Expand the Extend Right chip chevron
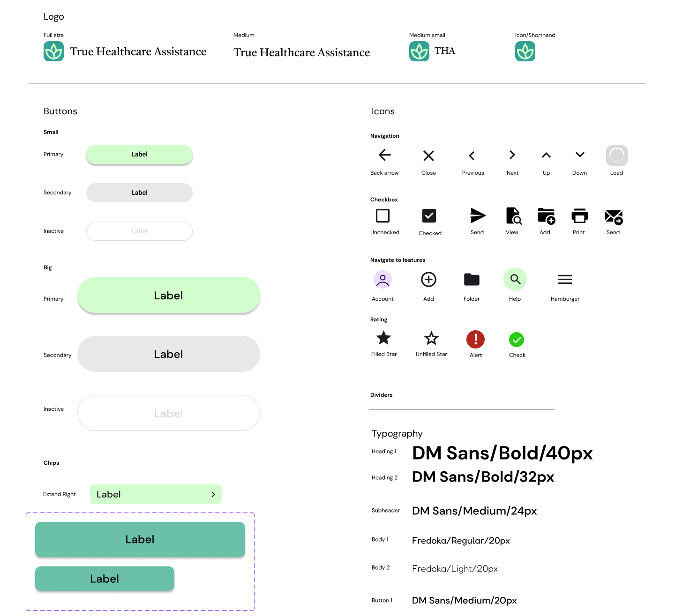Screen dimensions: 675x616 (x=213, y=494)
